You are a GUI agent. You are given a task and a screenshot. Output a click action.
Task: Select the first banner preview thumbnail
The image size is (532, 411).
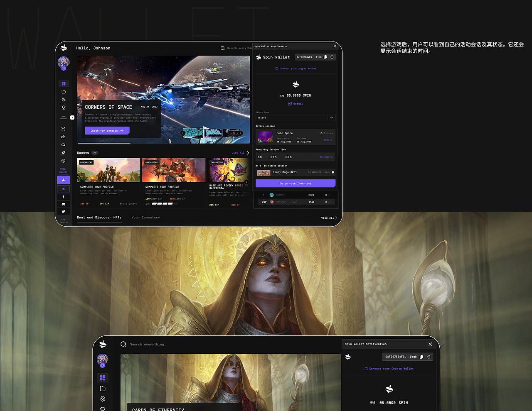[193, 133]
